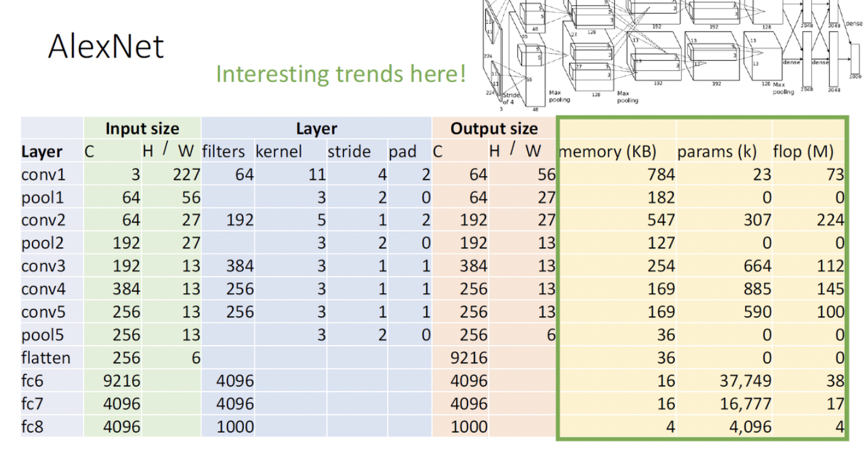The width and height of the screenshot is (868, 454).
Task: Select the 'Input size' header cell
Action: 142,128
